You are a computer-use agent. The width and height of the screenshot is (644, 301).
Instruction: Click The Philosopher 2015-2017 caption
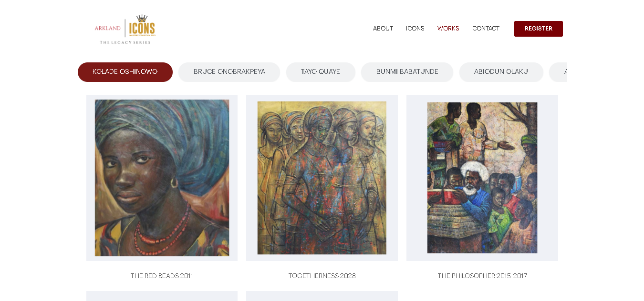pos(482,276)
